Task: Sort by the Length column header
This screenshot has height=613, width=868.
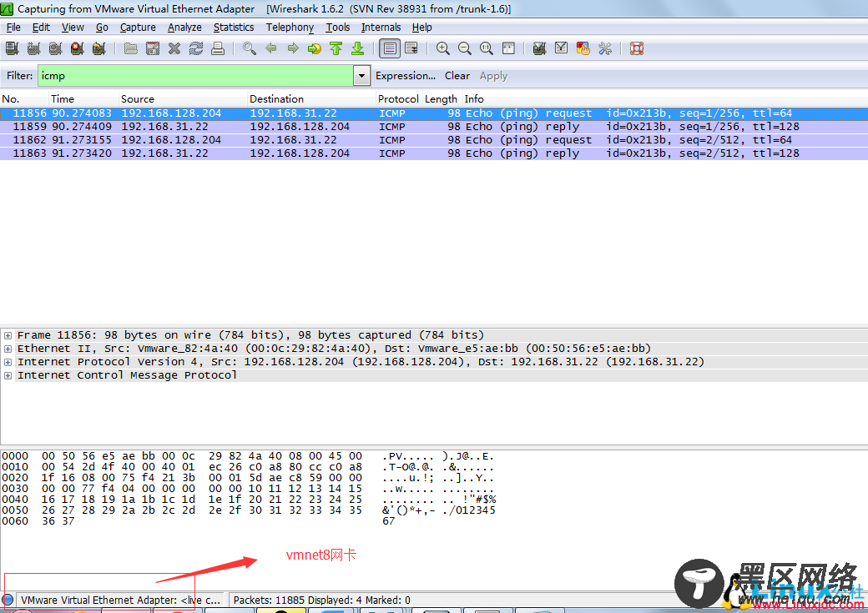Action: click(442, 99)
